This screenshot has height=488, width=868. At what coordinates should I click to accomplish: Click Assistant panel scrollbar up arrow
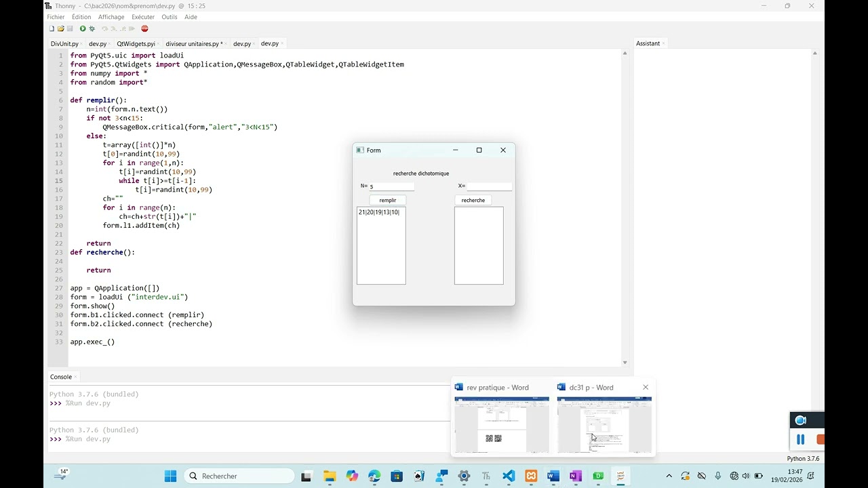click(x=814, y=53)
